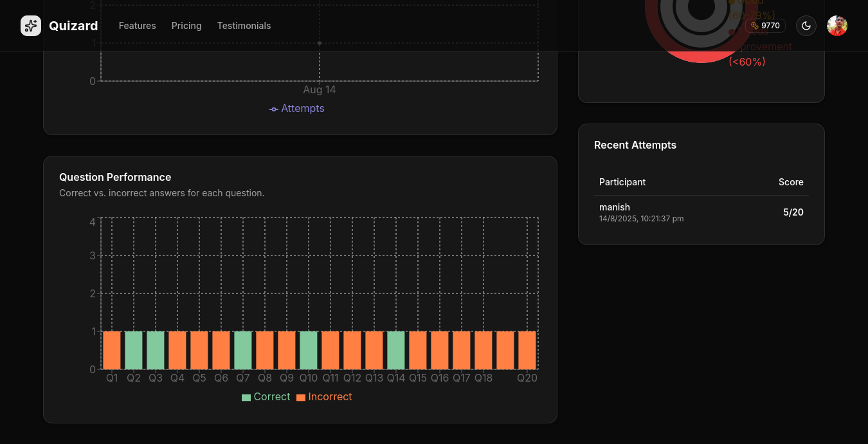Open the Testimonials nav item
Screen dimensions: 868x444
point(244,26)
